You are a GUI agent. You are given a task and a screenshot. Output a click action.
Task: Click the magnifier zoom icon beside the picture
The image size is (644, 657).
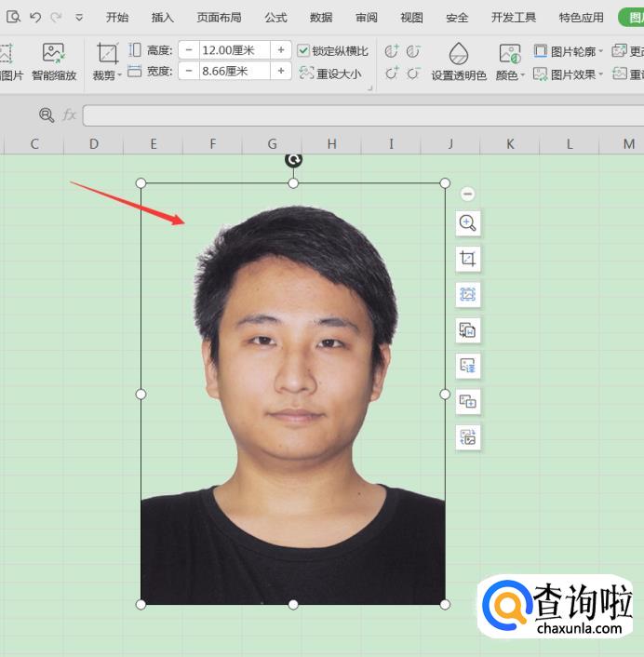[467, 223]
